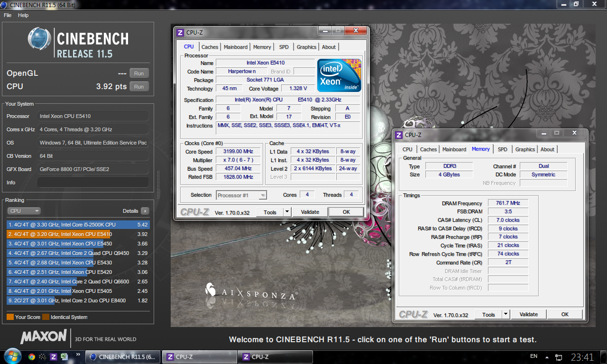607x364 pixels.
Task: Switch to CINEBENCH R11.5 taskbar button
Action: [123, 357]
